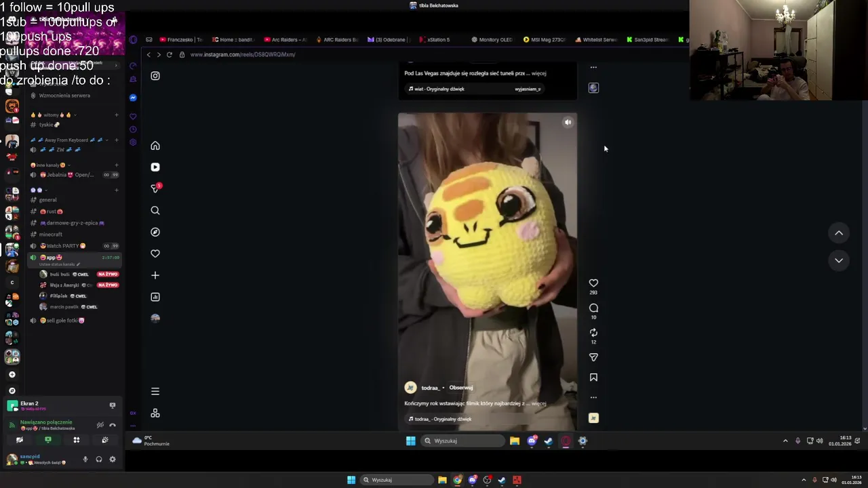The height and width of the screenshot is (488, 868).
Task: Expand the caption with the lower 'więcej' link
Action: (538, 403)
